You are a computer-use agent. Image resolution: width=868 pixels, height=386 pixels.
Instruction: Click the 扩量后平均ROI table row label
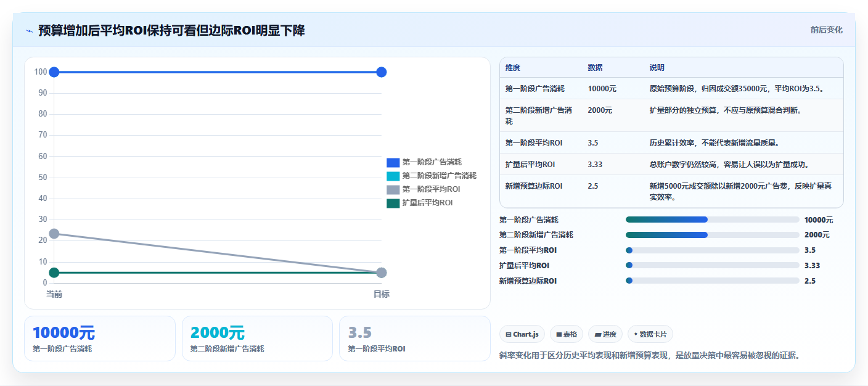coord(530,164)
